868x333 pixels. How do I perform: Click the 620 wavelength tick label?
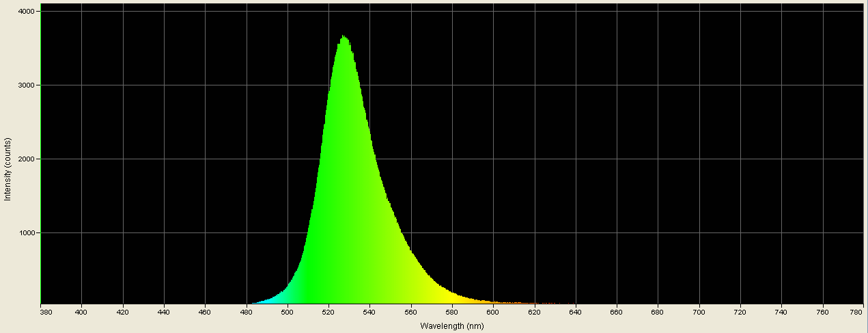pyautogui.click(x=535, y=312)
